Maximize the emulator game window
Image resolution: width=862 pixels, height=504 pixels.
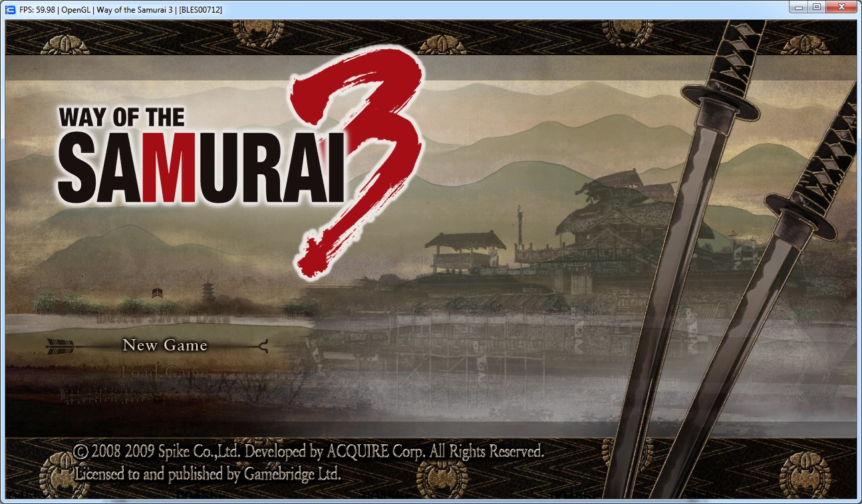(x=817, y=7)
